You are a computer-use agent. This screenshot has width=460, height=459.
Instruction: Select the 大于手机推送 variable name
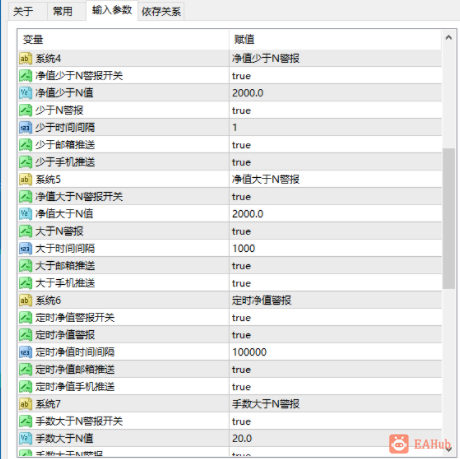click(65, 283)
